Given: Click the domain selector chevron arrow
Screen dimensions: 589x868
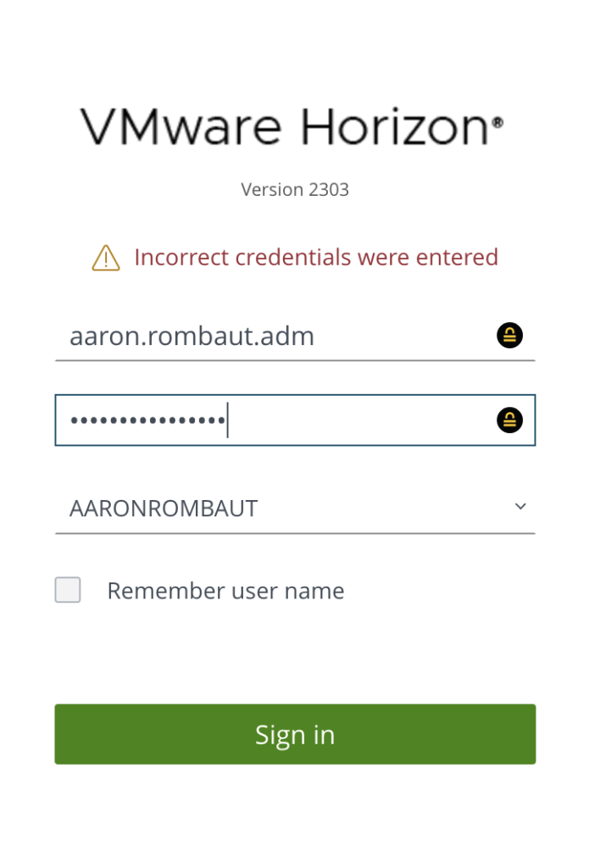Looking at the screenshot, I should tap(520, 507).
